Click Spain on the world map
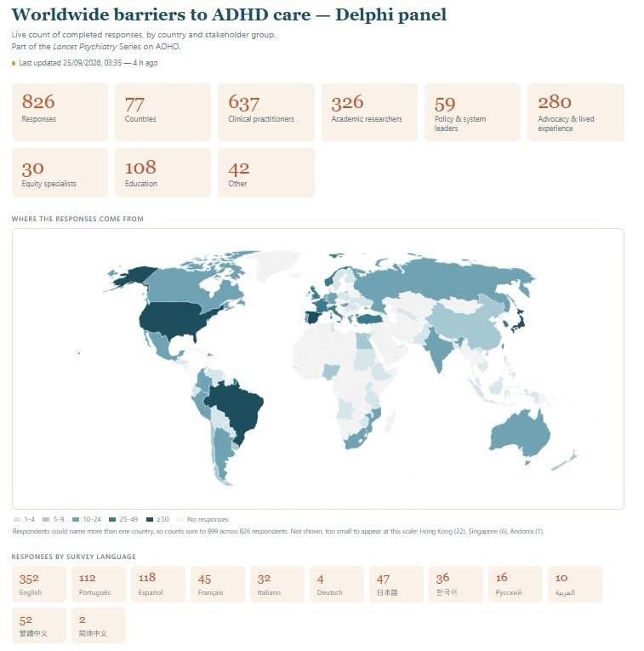Screen dimensions: 644x651 [x=314, y=317]
